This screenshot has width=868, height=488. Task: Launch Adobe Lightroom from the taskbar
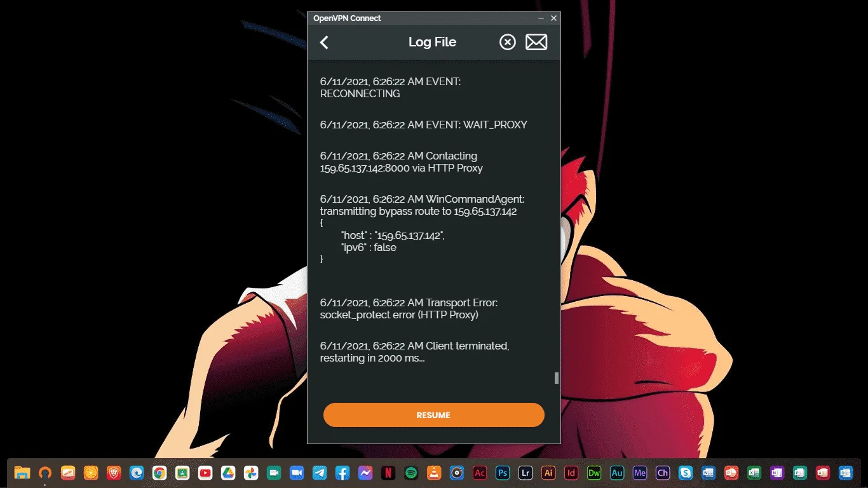click(526, 473)
